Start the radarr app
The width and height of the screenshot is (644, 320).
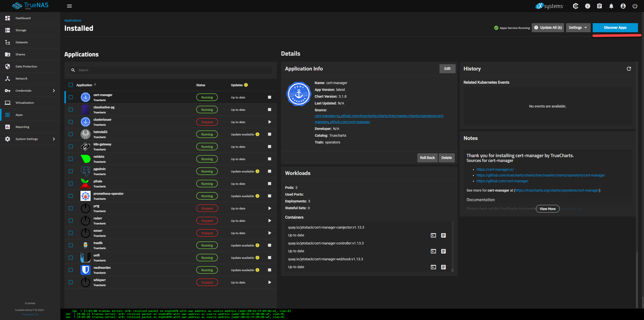(269, 221)
